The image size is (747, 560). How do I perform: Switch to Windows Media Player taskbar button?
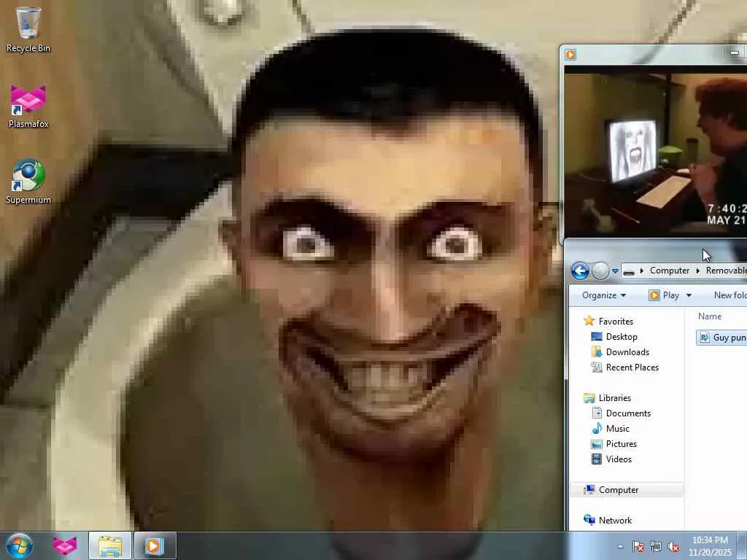coord(155,545)
